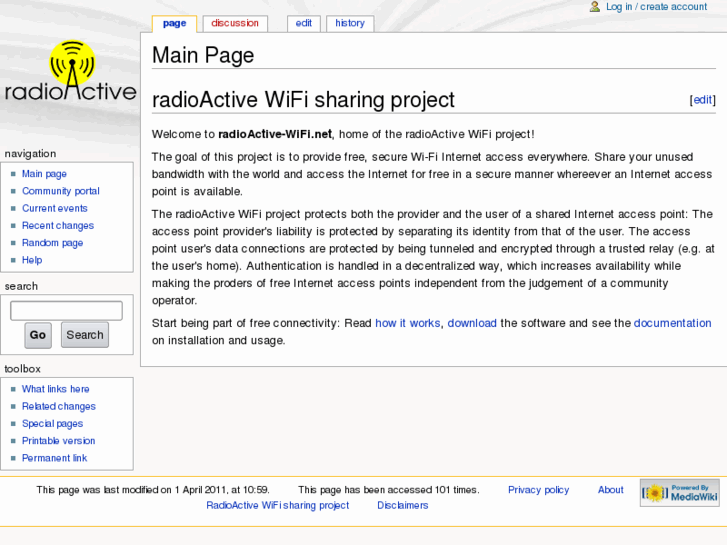Click the 'toolbox' sidebar label
The image size is (727, 545).
pyautogui.click(x=23, y=369)
